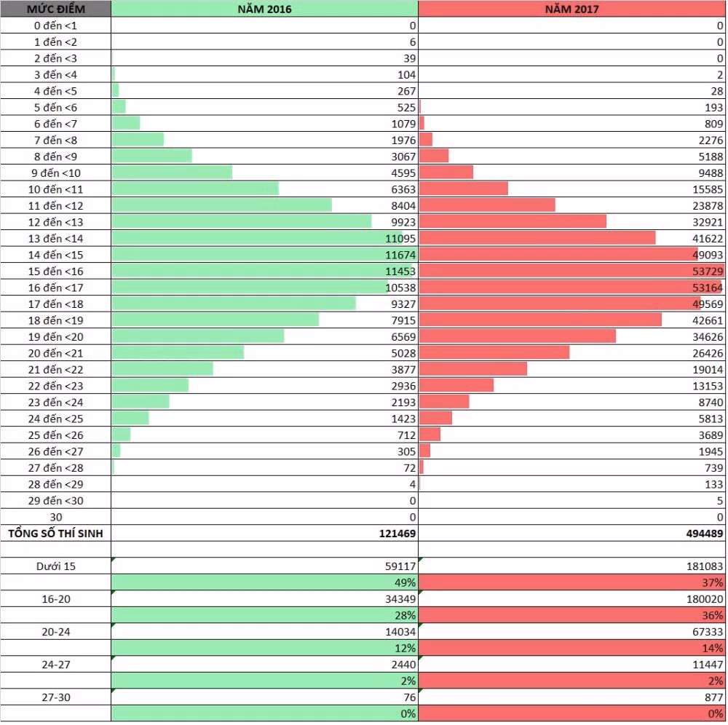Click the 53729 value cell for 2017
Image resolution: width=728 pixels, height=725 pixels.
(571, 271)
